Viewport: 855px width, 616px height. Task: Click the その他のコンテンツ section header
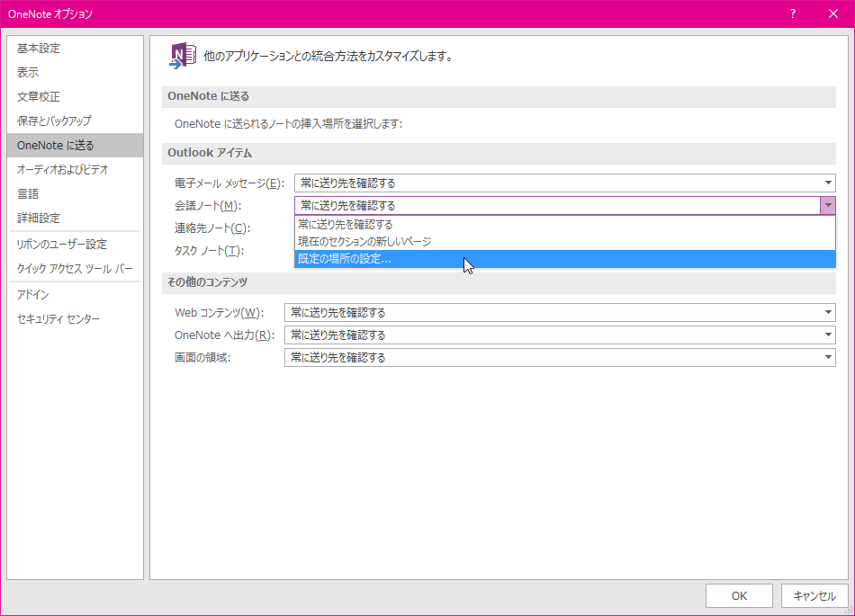click(x=499, y=282)
